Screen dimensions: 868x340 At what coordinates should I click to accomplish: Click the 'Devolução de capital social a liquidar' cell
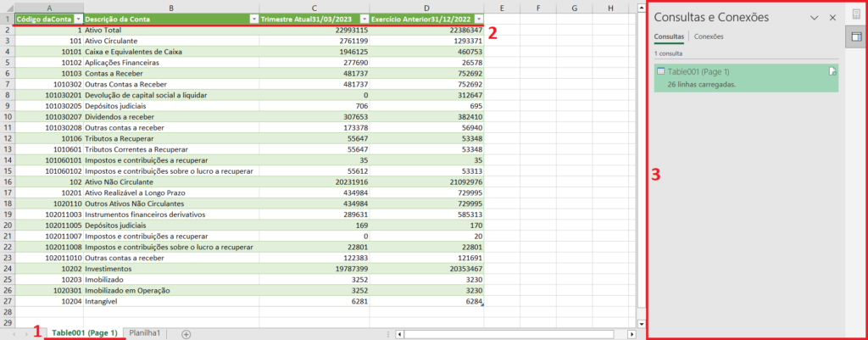(171, 95)
